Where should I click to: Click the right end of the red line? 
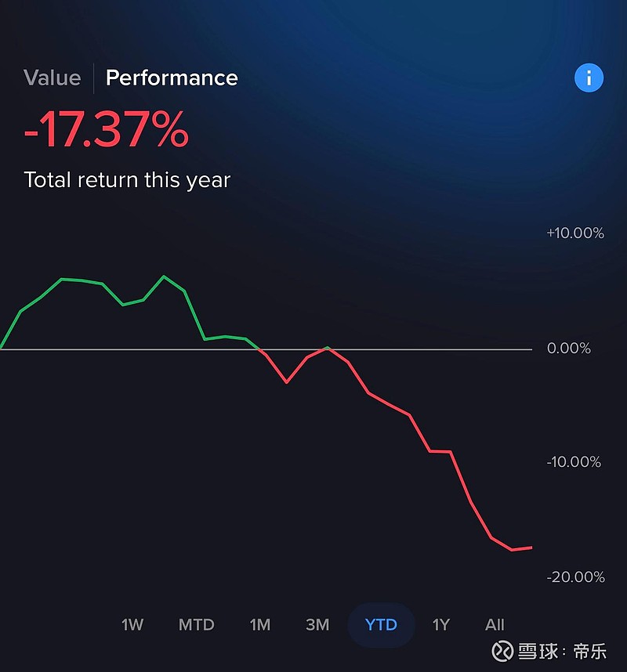point(531,547)
